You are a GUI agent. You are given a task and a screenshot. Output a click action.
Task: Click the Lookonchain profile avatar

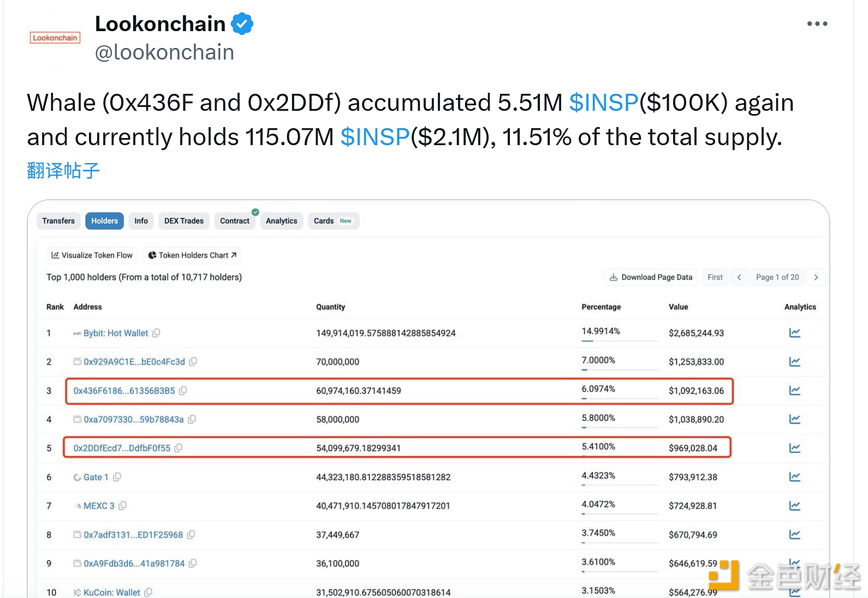pyautogui.click(x=55, y=38)
